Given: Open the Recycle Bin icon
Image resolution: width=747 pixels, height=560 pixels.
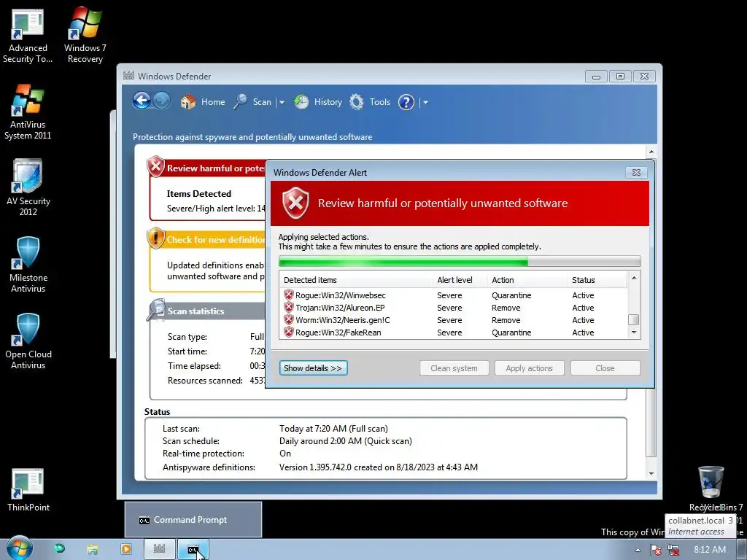Looking at the screenshot, I should [711, 488].
